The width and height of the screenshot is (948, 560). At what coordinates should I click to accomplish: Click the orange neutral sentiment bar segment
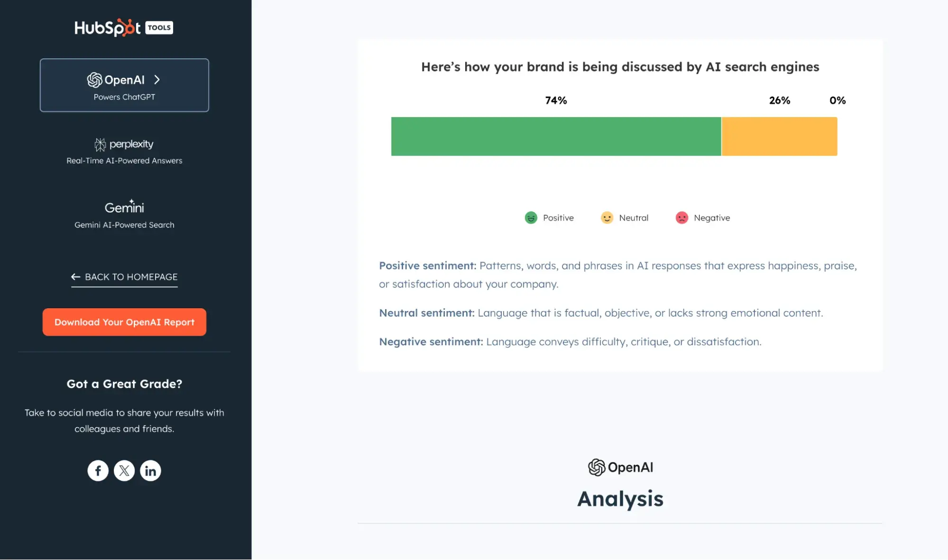click(x=779, y=137)
